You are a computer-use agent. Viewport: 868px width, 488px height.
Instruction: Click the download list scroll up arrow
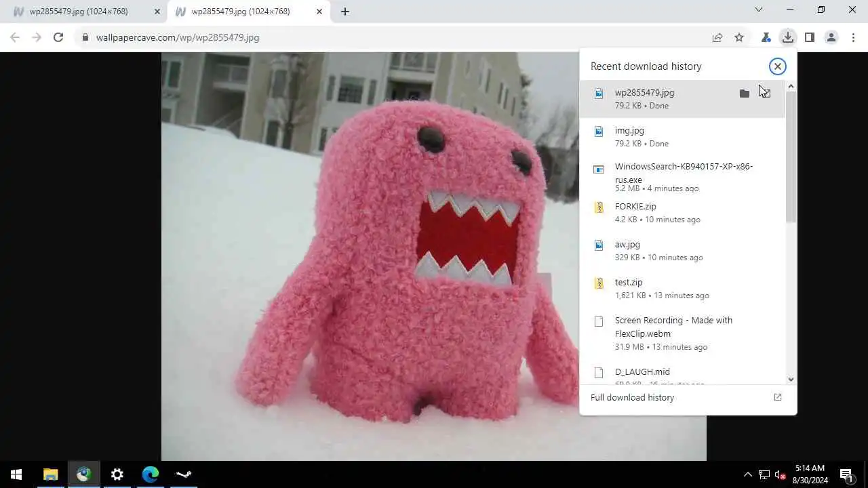[791, 87]
